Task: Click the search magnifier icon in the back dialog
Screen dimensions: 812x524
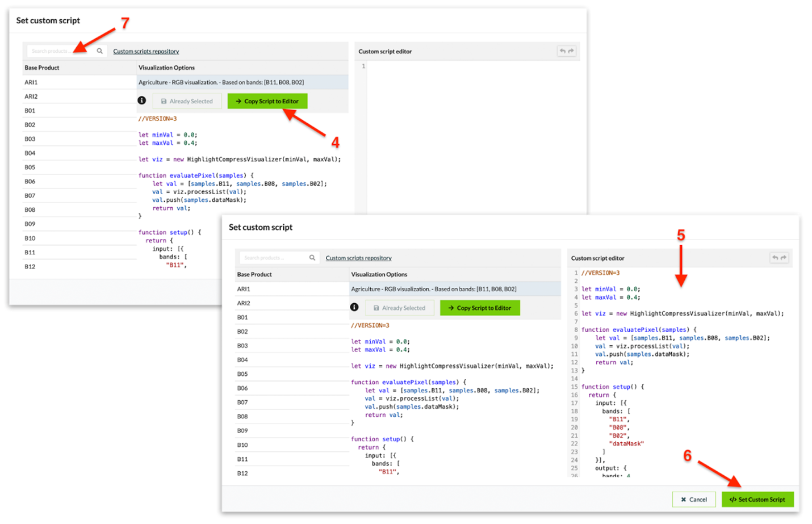Action: (x=99, y=51)
